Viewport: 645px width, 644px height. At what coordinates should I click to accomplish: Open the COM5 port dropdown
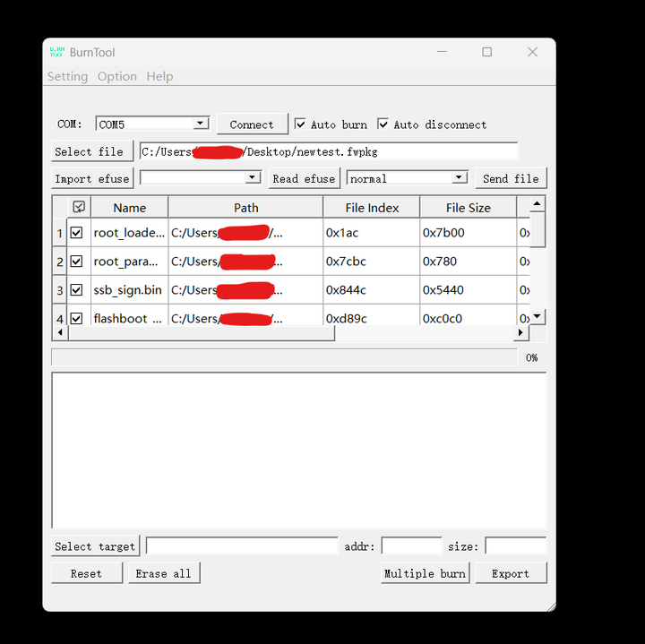click(x=201, y=124)
